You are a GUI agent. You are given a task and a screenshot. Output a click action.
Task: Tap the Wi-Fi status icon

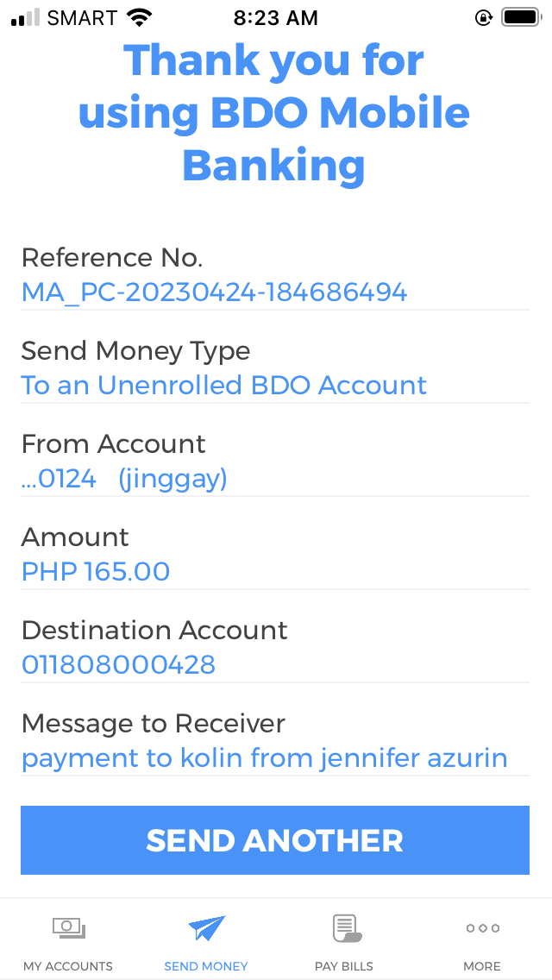click(x=138, y=17)
